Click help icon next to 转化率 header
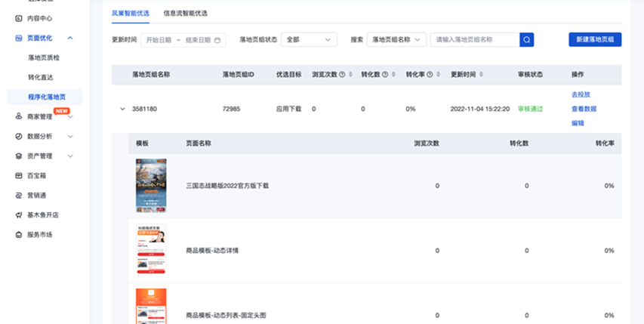This screenshot has width=644, height=324. tap(430, 75)
